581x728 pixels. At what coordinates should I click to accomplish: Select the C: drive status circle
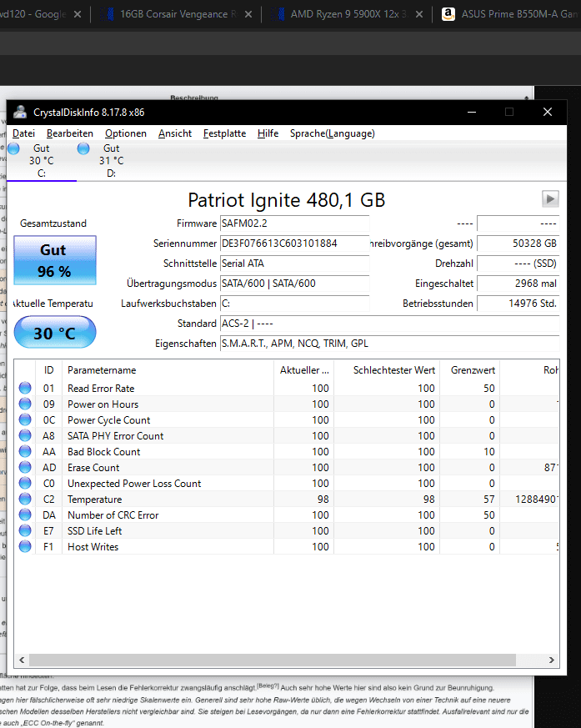click(x=14, y=148)
